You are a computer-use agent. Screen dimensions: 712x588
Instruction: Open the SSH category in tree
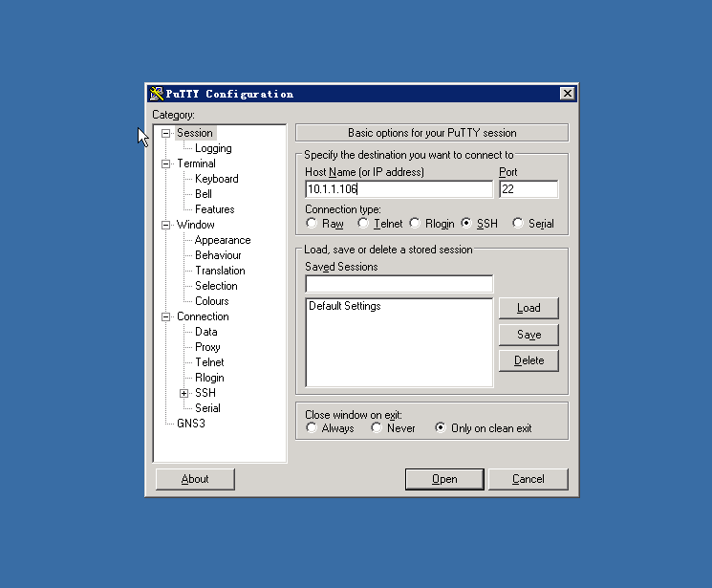point(205,393)
